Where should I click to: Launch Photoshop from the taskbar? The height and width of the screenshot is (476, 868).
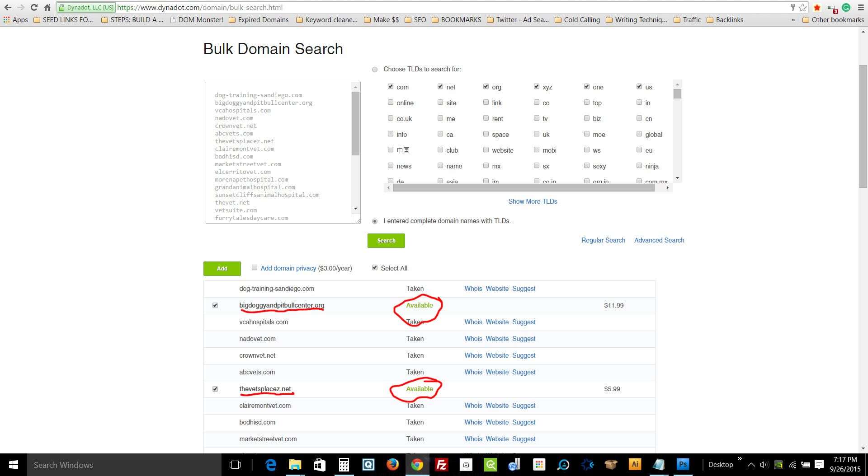(x=683, y=465)
